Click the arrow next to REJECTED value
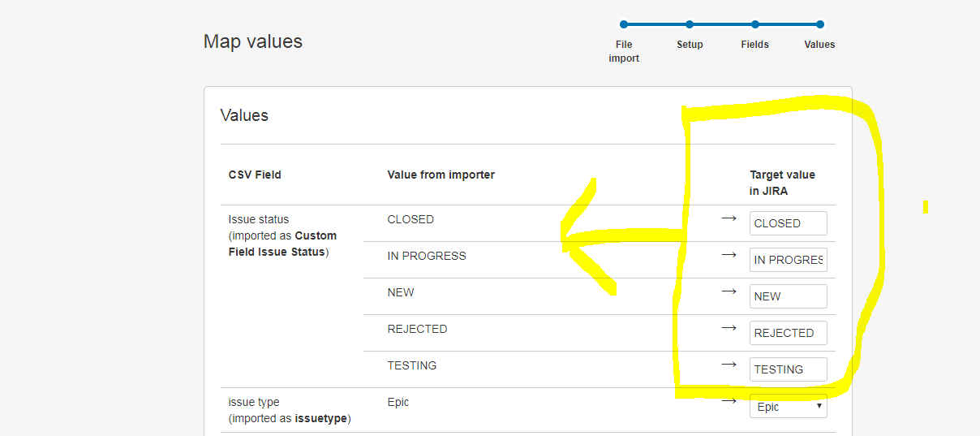This screenshot has height=436, width=980. (729, 328)
